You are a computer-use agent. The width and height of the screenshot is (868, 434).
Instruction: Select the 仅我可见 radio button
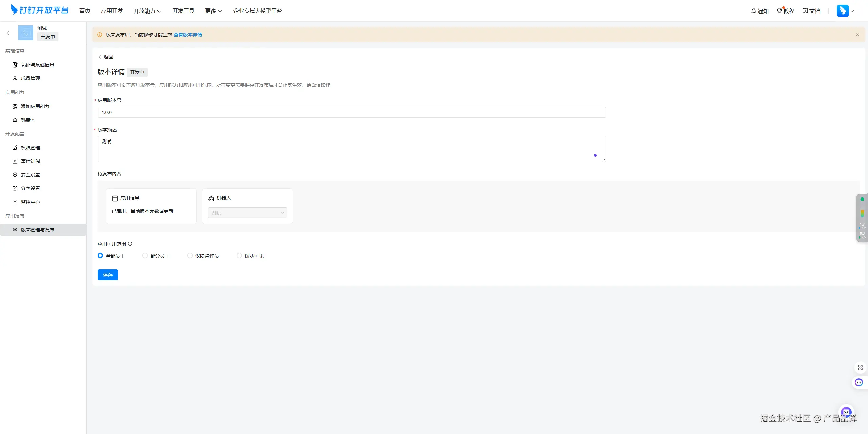pos(239,256)
